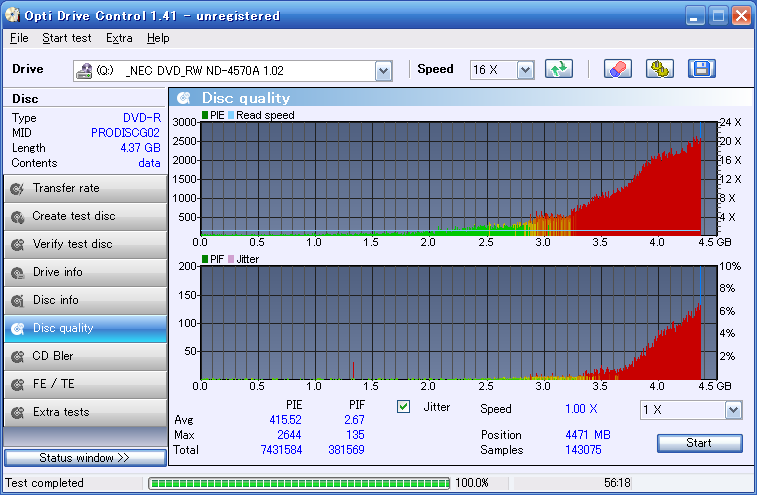The image size is (757, 495).
Task: Click the disc Type value DVD-R
Action: [141, 118]
